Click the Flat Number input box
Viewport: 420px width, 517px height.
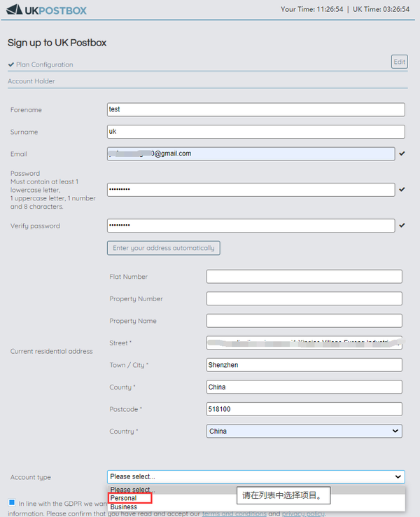pos(304,277)
